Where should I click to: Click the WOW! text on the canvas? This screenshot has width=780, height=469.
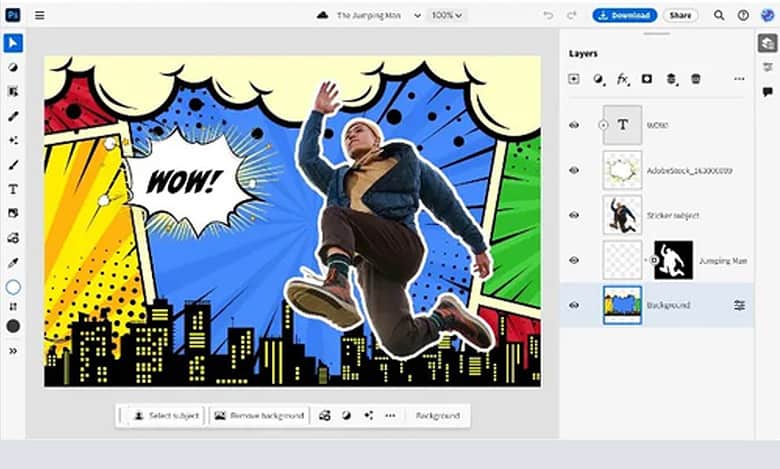click(184, 182)
